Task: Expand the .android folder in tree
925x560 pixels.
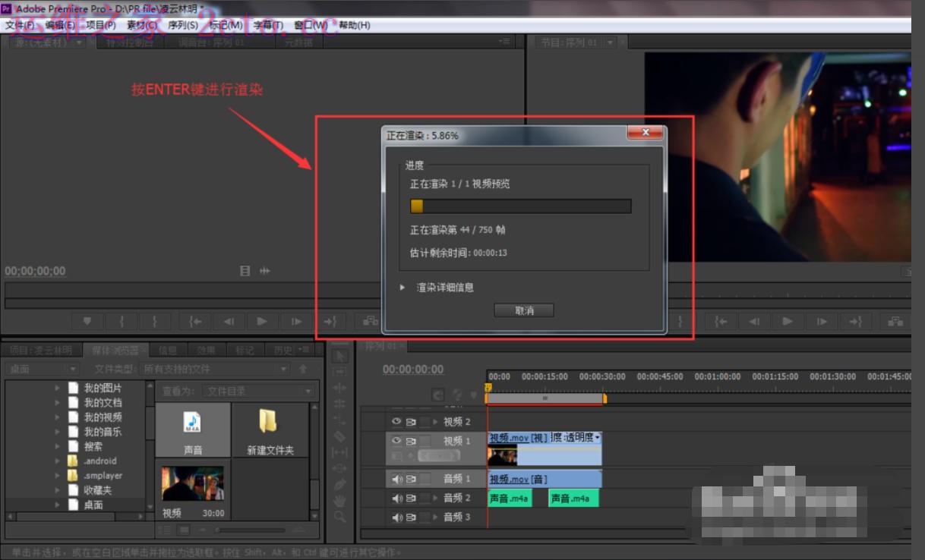Action: pyautogui.click(x=58, y=461)
